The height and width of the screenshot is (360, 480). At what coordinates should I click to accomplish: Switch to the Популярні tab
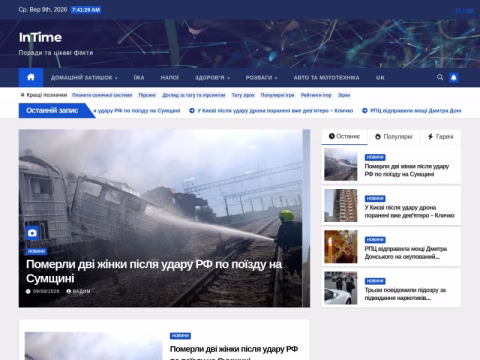pos(393,137)
